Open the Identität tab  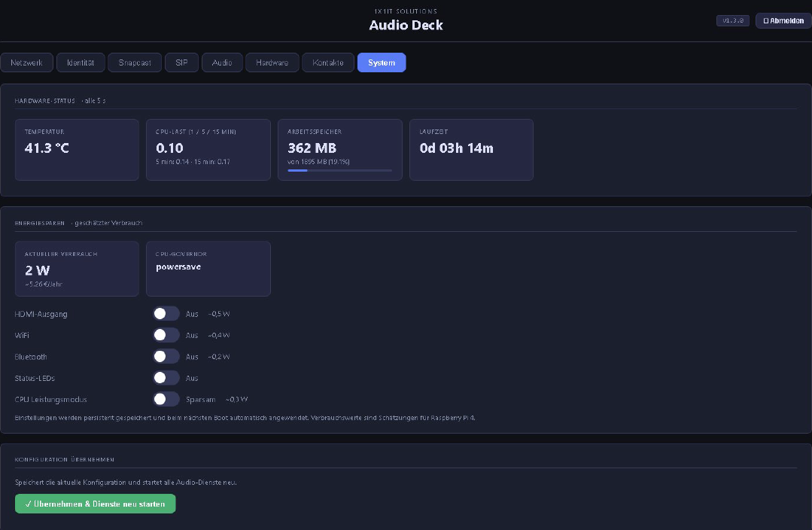click(x=81, y=62)
